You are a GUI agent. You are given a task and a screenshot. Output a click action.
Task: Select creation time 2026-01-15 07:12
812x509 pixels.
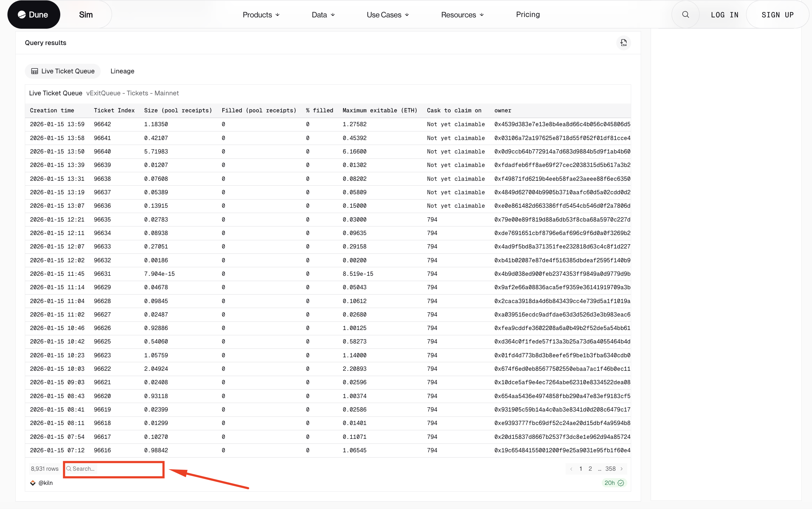click(x=57, y=451)
